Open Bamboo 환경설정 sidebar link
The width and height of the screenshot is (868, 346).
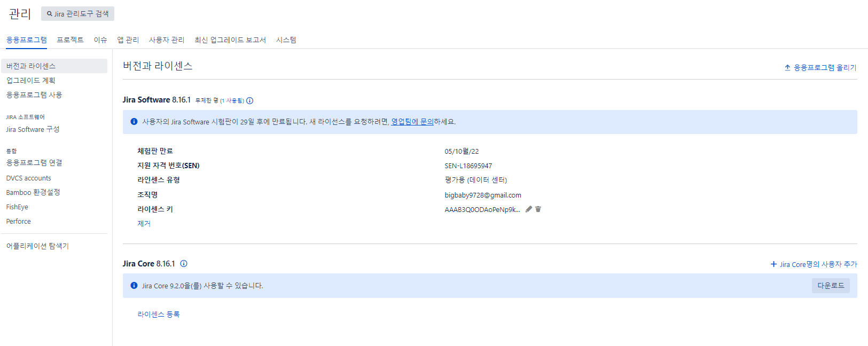33,192
